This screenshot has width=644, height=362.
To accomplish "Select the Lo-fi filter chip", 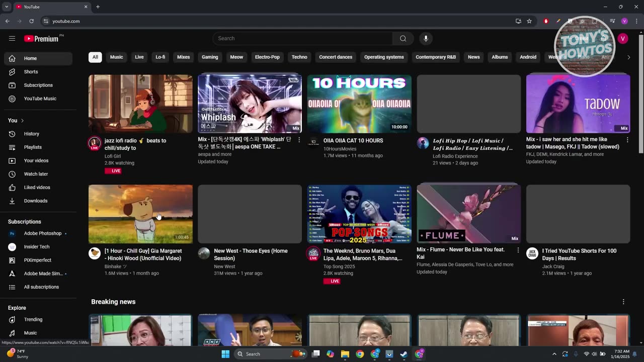I will (160, 57).
